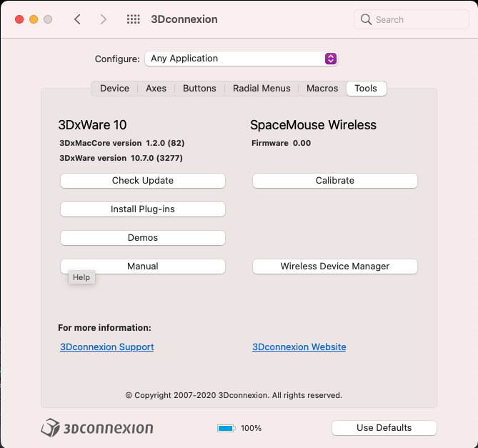Close the window with red button
This screenshot has width=478, height=448.
(19, 19)
